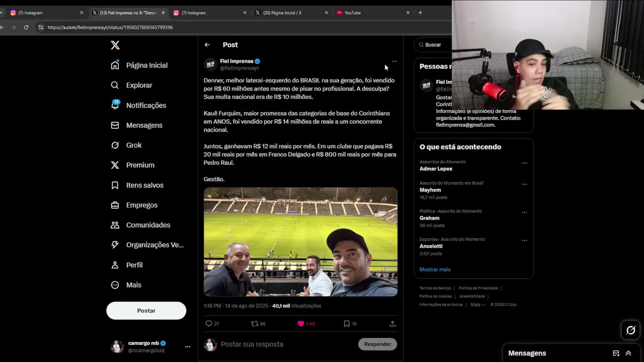Image resolution: width=644 pixels, height=362 pixels.
Task: Expand footer Mais options link
Action: [478, 305]
